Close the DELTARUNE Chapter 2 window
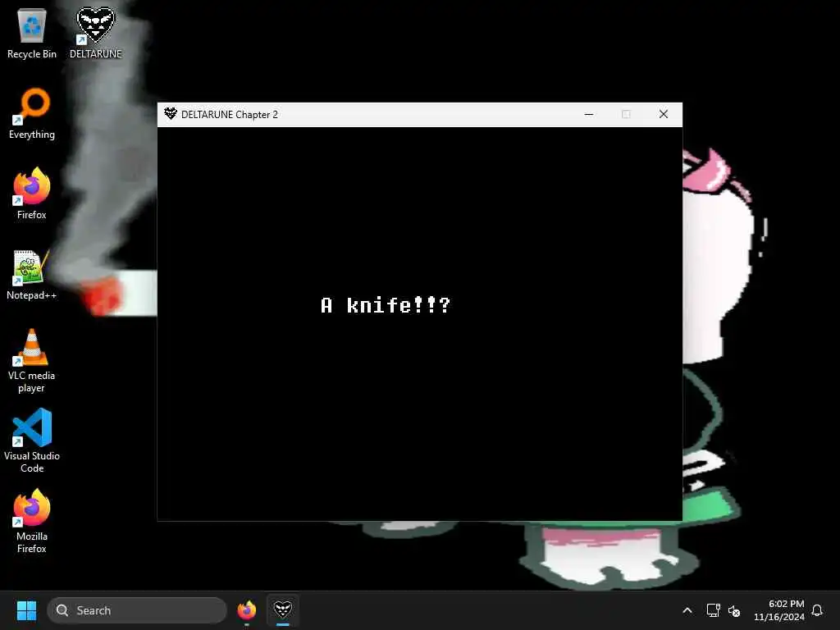Screen dimensions: 840x630 [663, 114]
